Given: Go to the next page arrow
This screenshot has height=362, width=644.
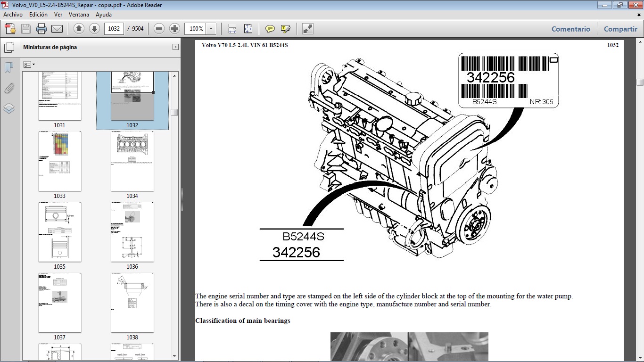Looking at the screenshot, I should 94,29.
